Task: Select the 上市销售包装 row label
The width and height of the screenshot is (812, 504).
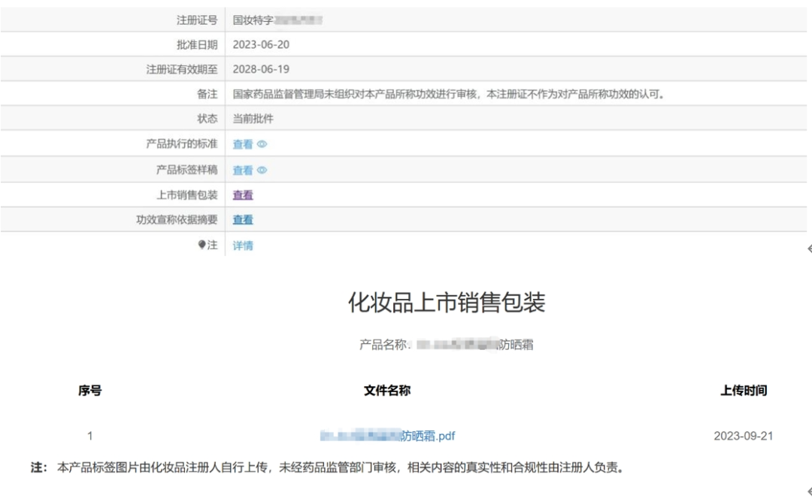Action: pos(187,195)
